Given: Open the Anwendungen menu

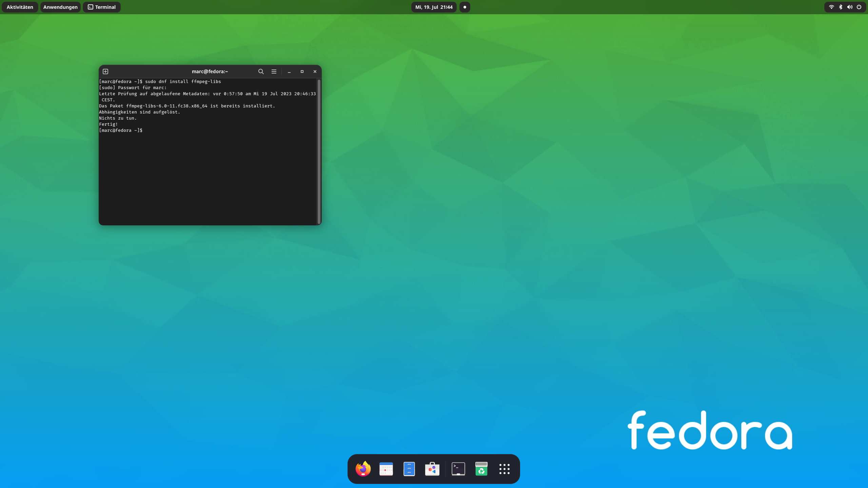Looking at the screenshot, I should (60, 7).
